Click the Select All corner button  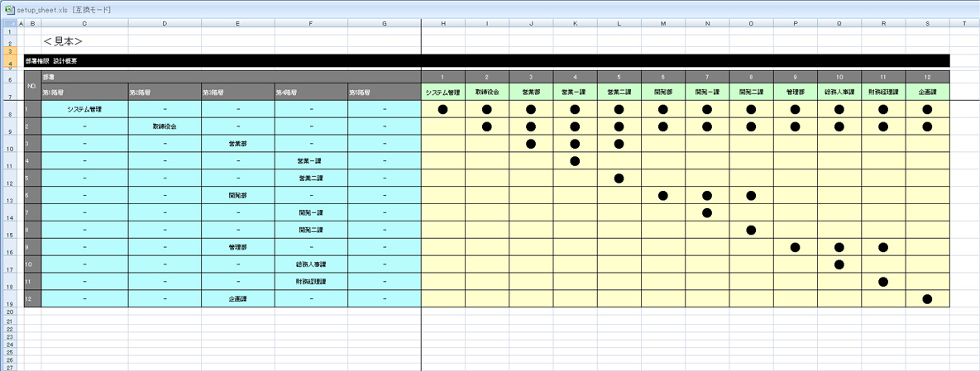pos(9,22)
